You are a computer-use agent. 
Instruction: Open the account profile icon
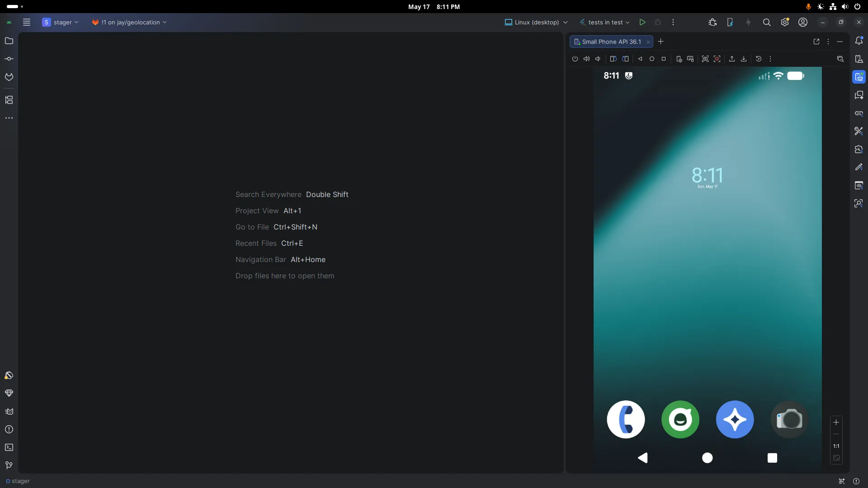(x=803, y=22)
